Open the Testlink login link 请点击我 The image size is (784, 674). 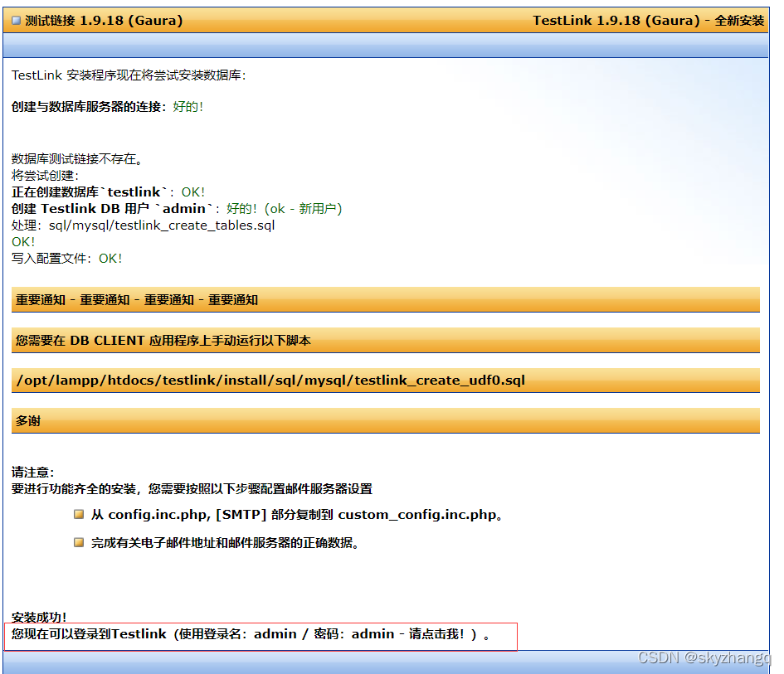pos(436,633)
